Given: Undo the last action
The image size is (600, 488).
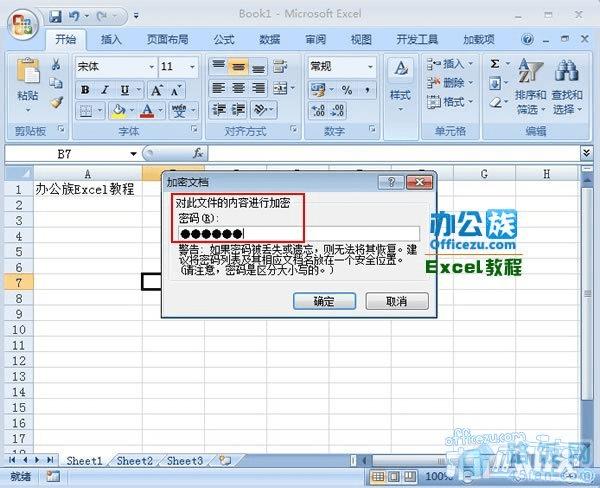Looking at the screenshot, I should (x=74, y=16).
